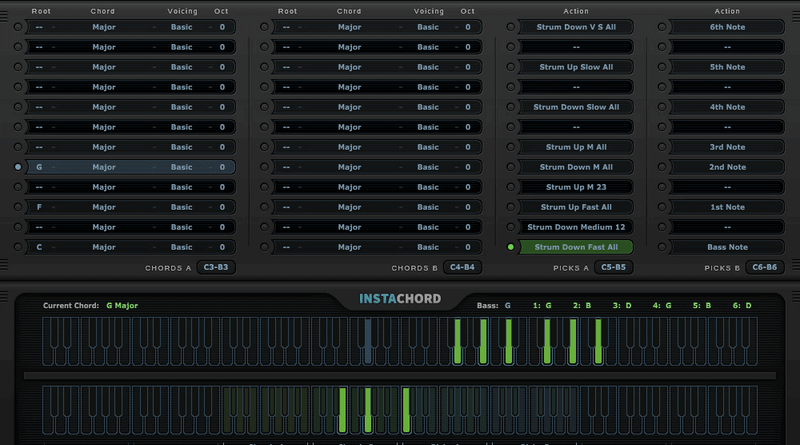Click the Picks A key range C5-B5
The width and height of the screenshot is (800, 445).
[x=614, y=268]
